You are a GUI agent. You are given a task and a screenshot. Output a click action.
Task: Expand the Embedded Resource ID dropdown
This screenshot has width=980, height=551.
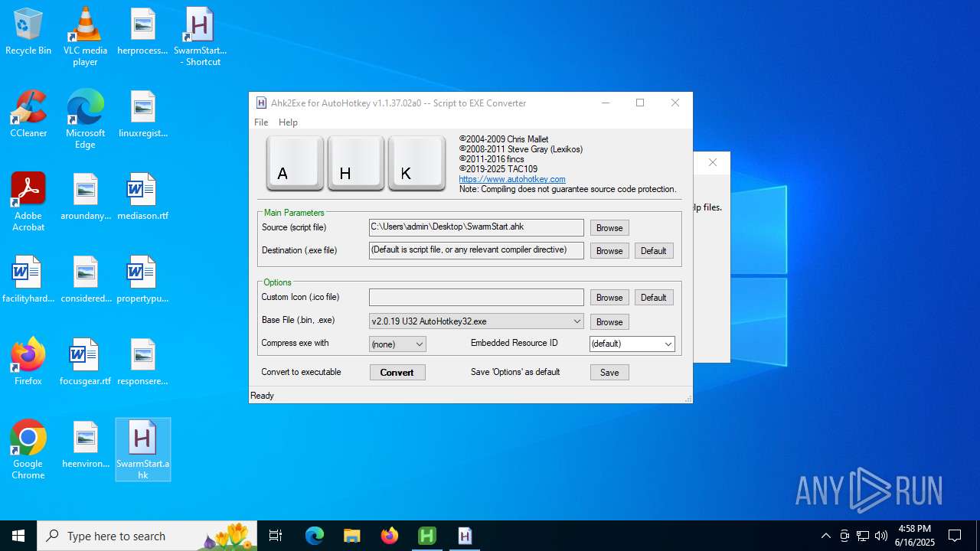coord(668,344)
